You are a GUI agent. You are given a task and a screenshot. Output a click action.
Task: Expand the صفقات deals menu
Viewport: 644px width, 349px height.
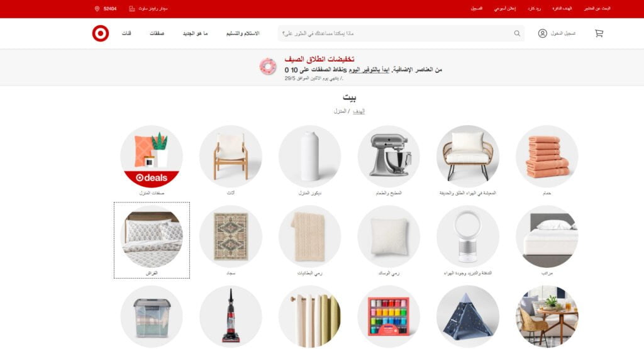pyautogui.click(x=157, y=33)
